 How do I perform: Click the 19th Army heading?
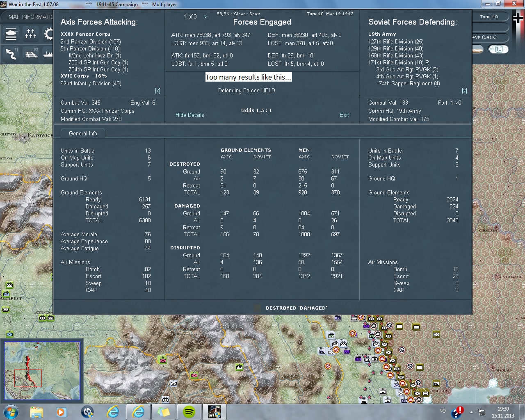tap(382, 34)
